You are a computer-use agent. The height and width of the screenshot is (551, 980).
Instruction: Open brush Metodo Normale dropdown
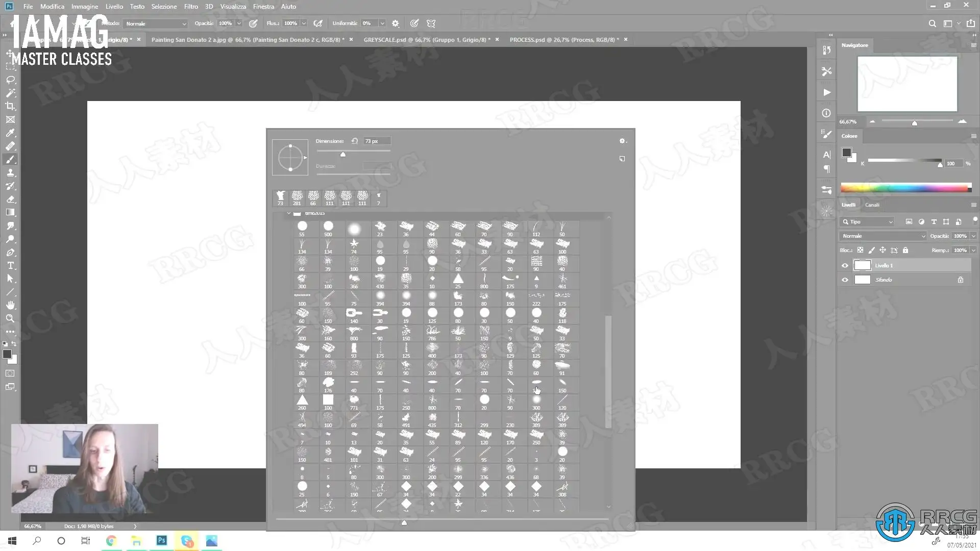click(x=156, y=24)
